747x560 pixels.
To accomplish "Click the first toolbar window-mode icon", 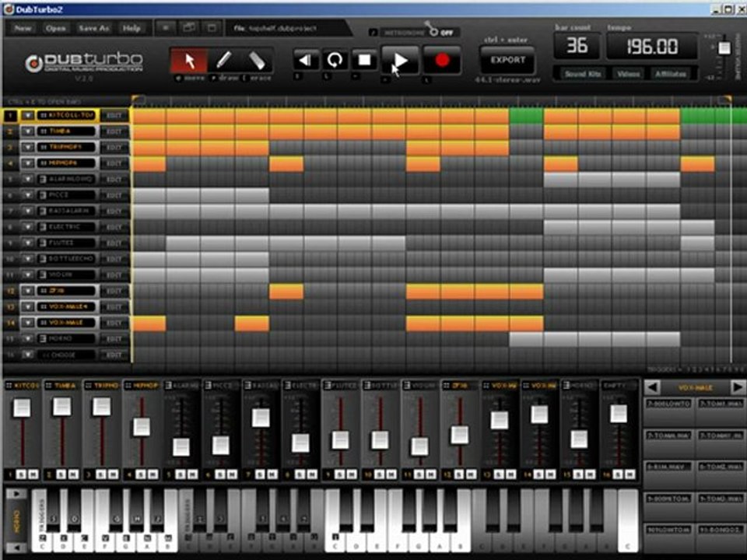I will [165, 28].
